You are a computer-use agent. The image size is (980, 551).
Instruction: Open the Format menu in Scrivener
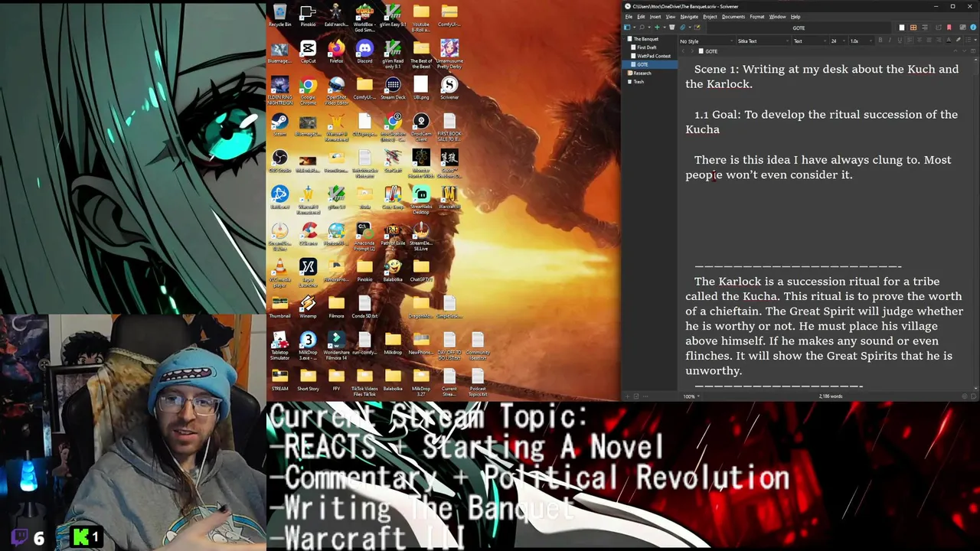pos(757,17)
